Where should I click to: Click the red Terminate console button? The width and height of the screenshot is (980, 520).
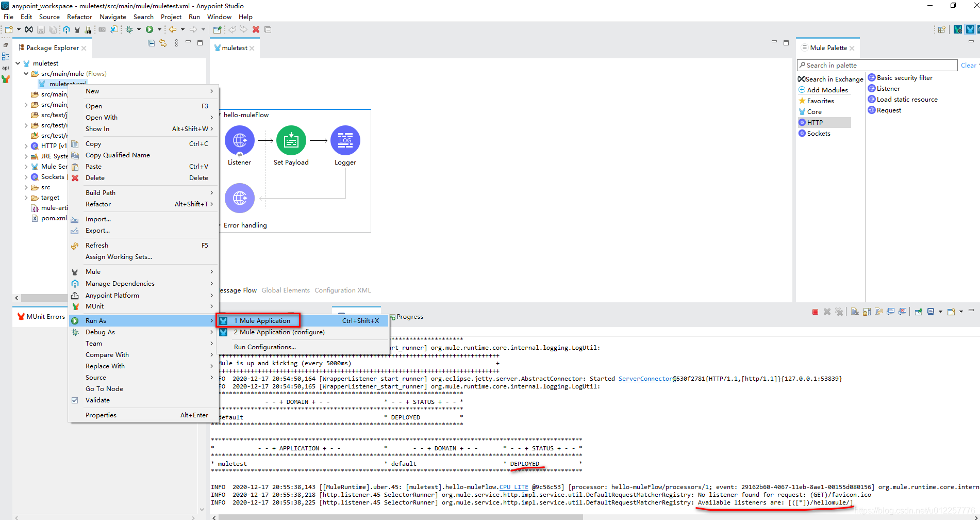coord(815,312)
